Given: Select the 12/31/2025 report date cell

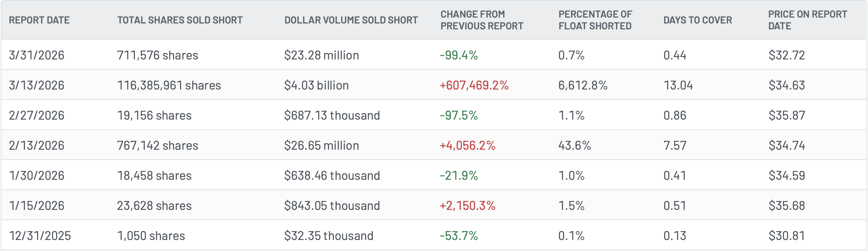Looking at the screenshot, I should tap(40, 236).
